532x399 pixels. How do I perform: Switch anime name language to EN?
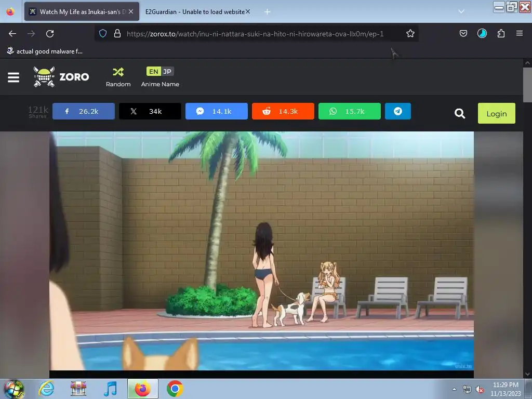(153, 71)
